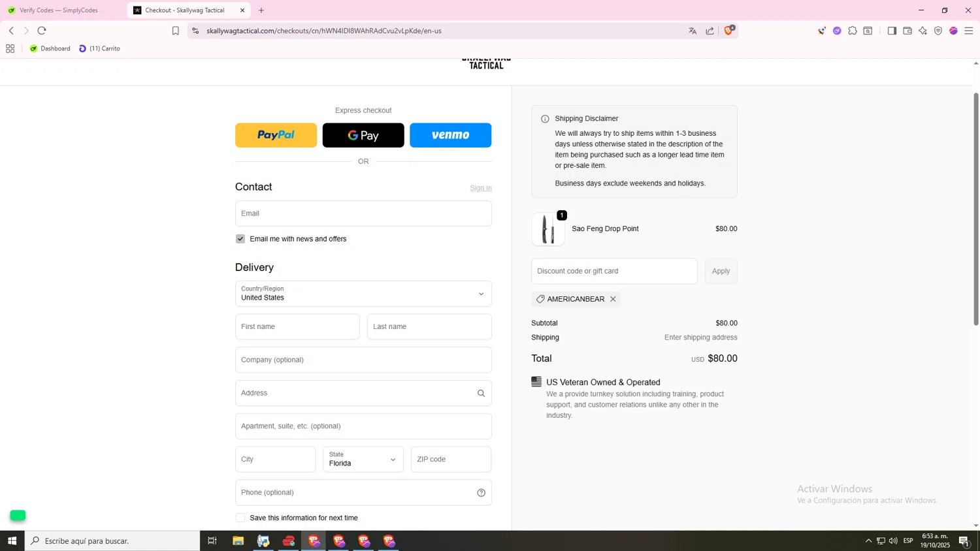Bookmark this page icon

click(x=175, y=31)
